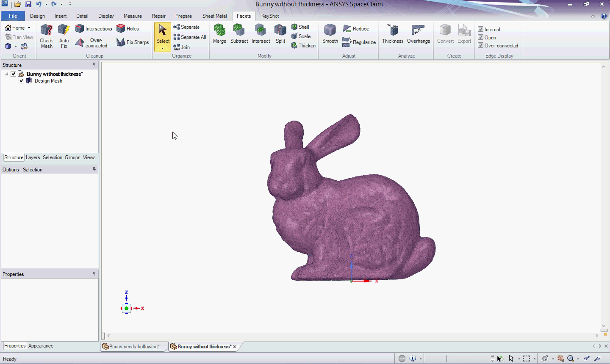Run the Overhangs analysis tool
Image resolution: width=610 pixels, height=364 pixels.
(x=419, y=34)
